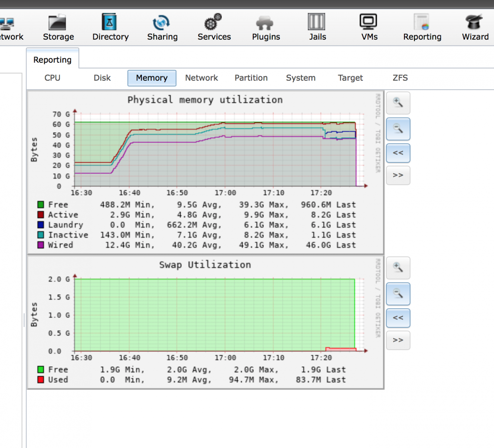Click the Wired '40.2G Avg' value
The image size is (494, 448).
(197, 245)
